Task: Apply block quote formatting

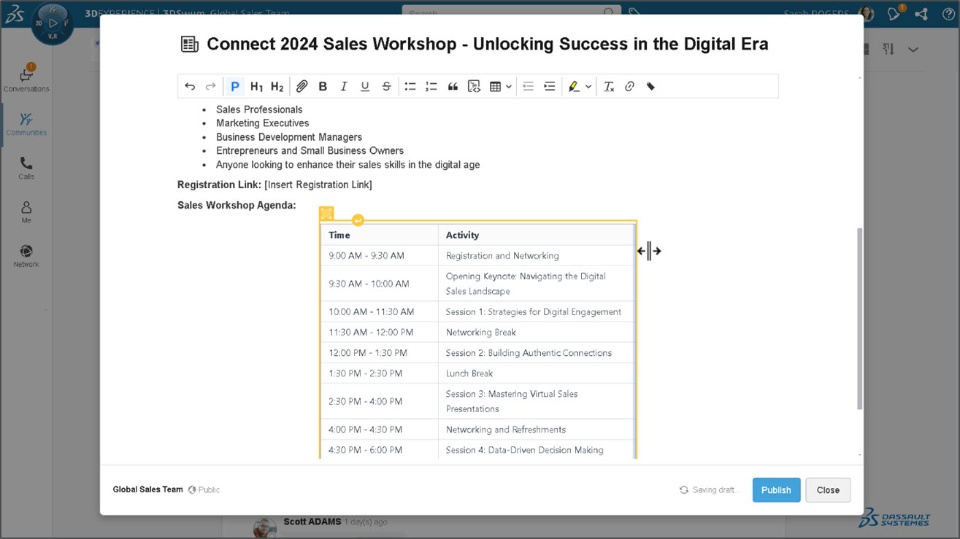Action: [453, 87]
